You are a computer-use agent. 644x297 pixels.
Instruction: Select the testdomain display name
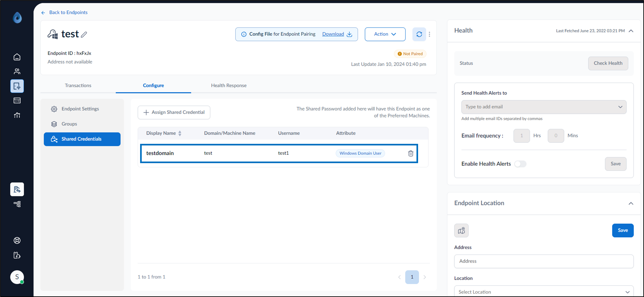pos(160,153)
